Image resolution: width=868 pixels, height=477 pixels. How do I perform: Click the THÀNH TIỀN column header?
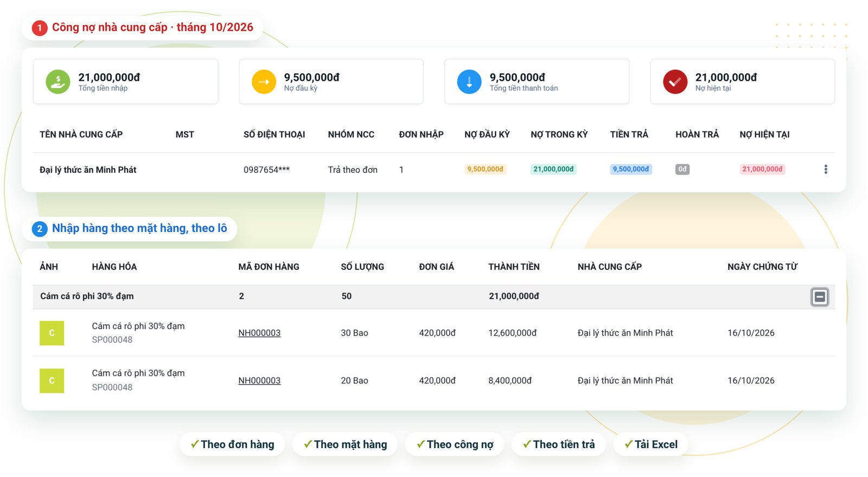pos(514,267)
